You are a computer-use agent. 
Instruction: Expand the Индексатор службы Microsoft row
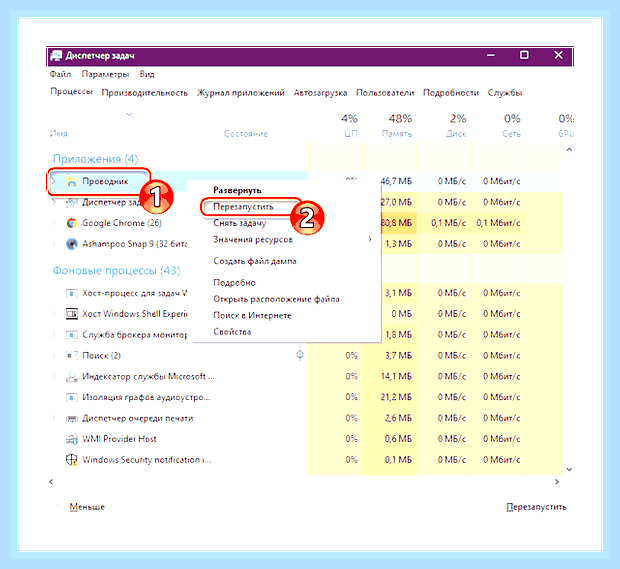click(54, 376)
